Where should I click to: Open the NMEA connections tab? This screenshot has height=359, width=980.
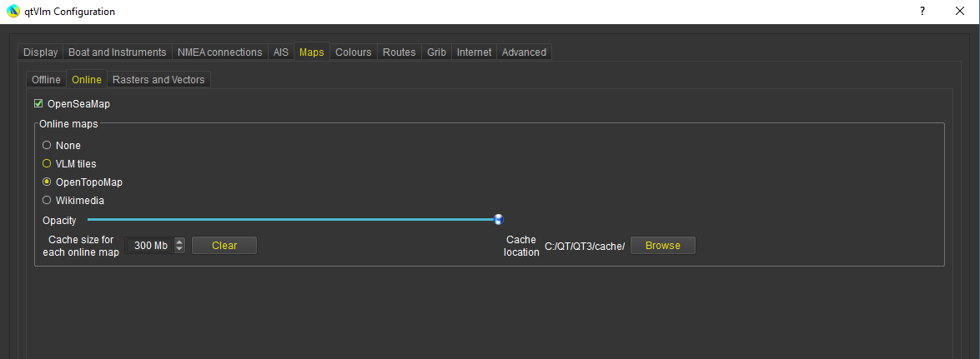click(x=220, y=52)
